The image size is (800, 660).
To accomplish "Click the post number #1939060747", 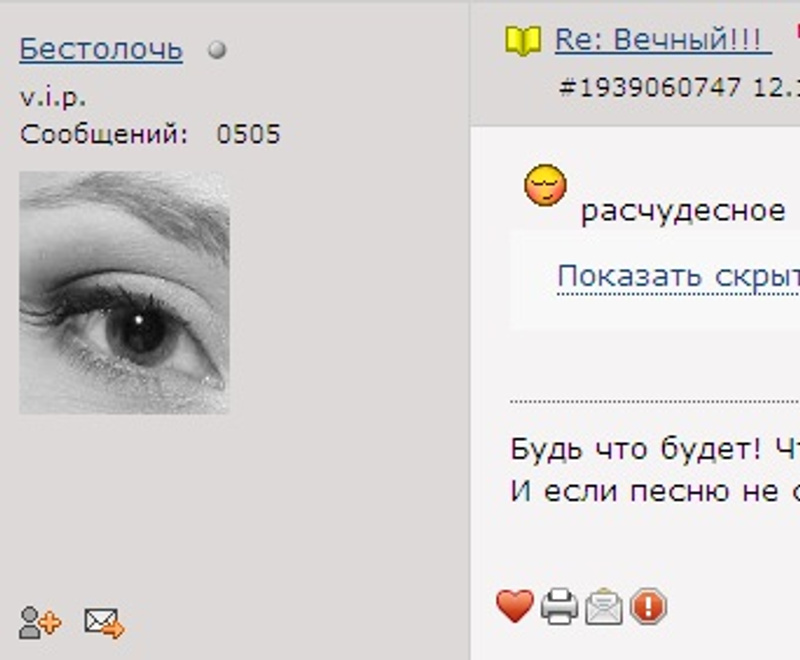I will point(649,88).
